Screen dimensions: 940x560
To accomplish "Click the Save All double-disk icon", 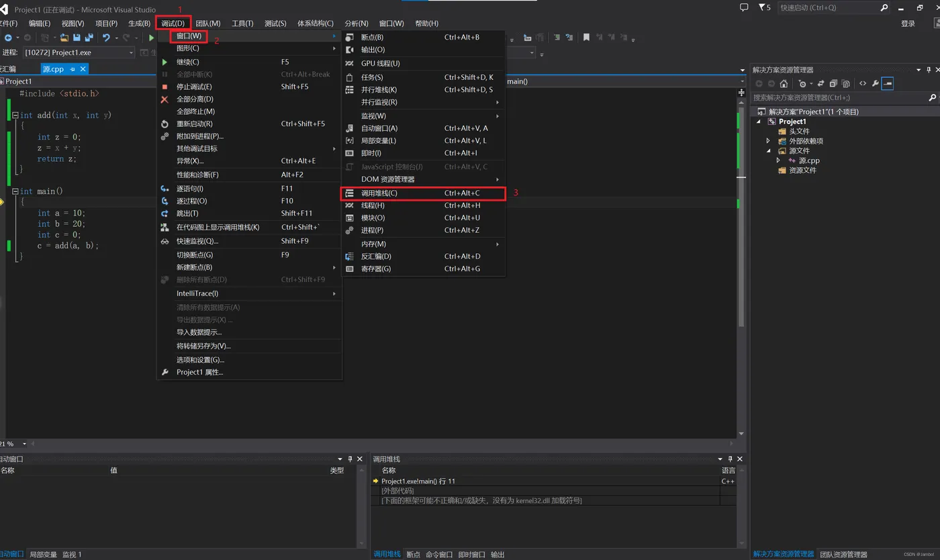I will click(x=89, y=38).
